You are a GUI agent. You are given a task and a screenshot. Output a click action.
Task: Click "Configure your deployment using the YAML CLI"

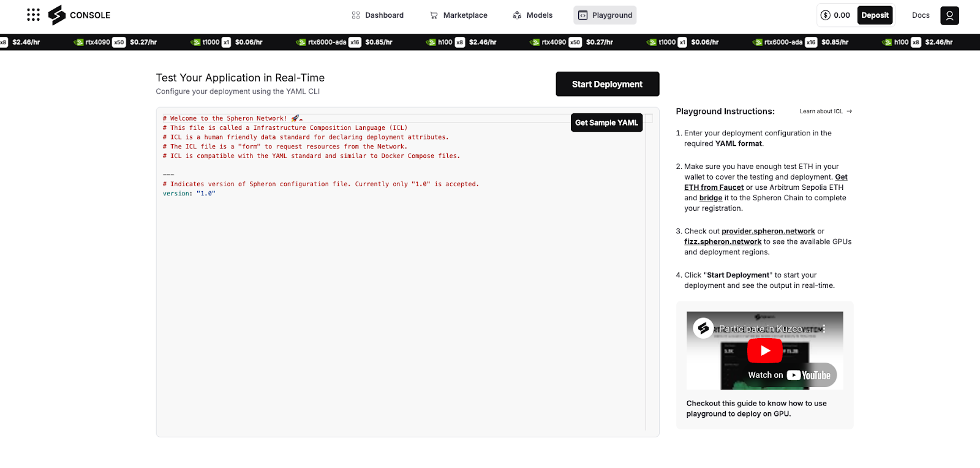point(238,91)
